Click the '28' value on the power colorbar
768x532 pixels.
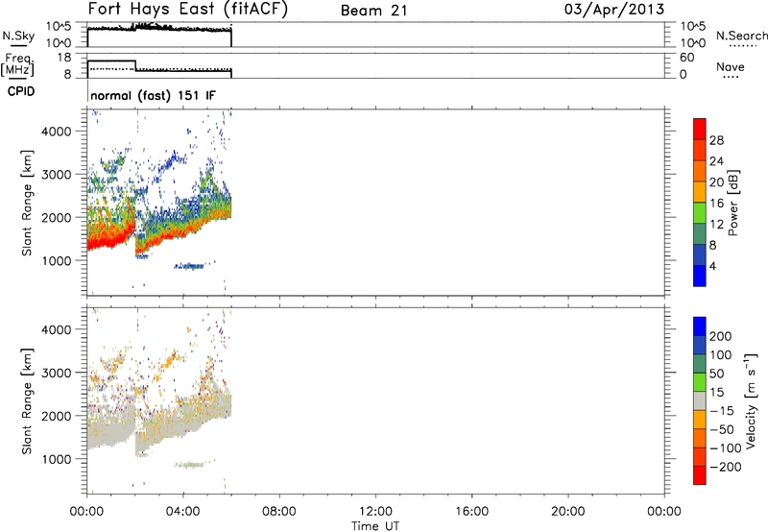point(716,140)
